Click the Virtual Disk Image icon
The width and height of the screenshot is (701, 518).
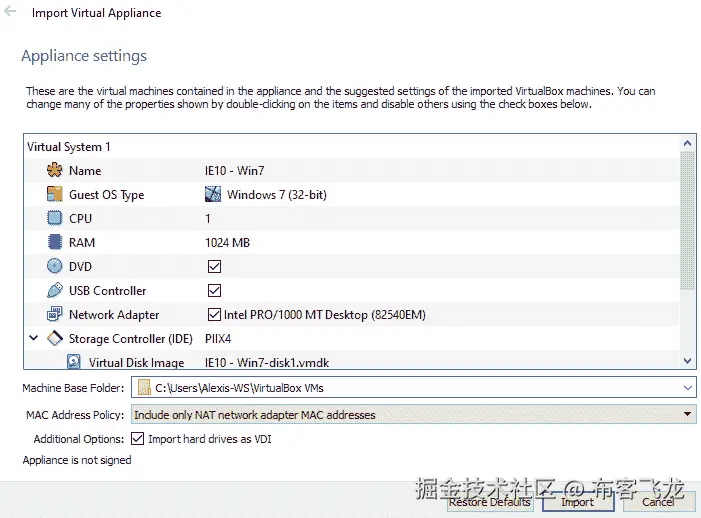pos(74,362)
